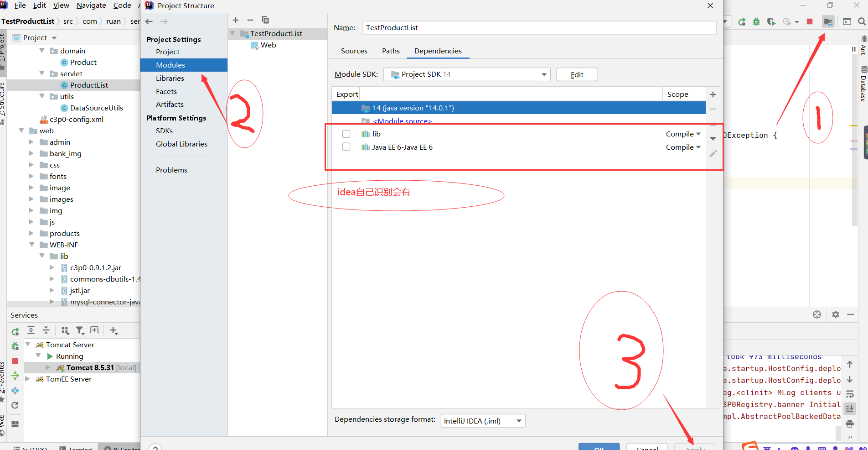Expand the TomEE Server node

coord(28,379)
